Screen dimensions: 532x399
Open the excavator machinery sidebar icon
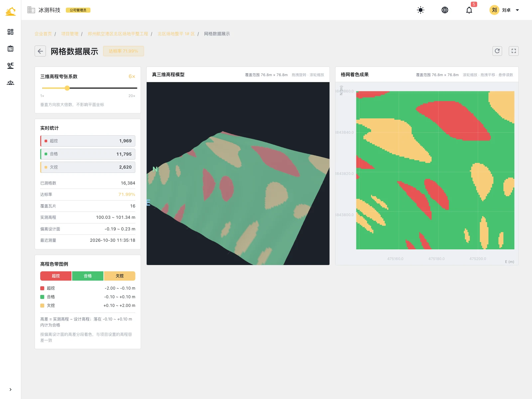click(x=10, y=66)
